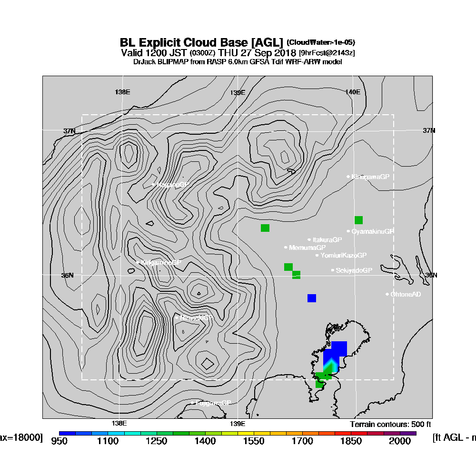Viewport: 476px width, 476px height.
Task: Click the 'DrJack BLIPMAP from RASP' subtitle
Action: [x=238, y=62]
